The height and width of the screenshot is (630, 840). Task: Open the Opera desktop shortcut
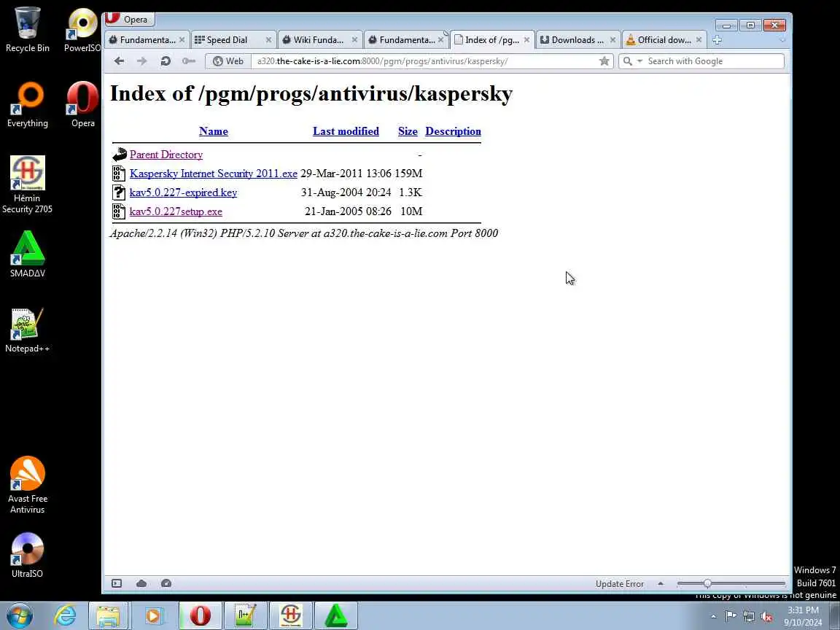pyautogui.click(x=82, y=105)
